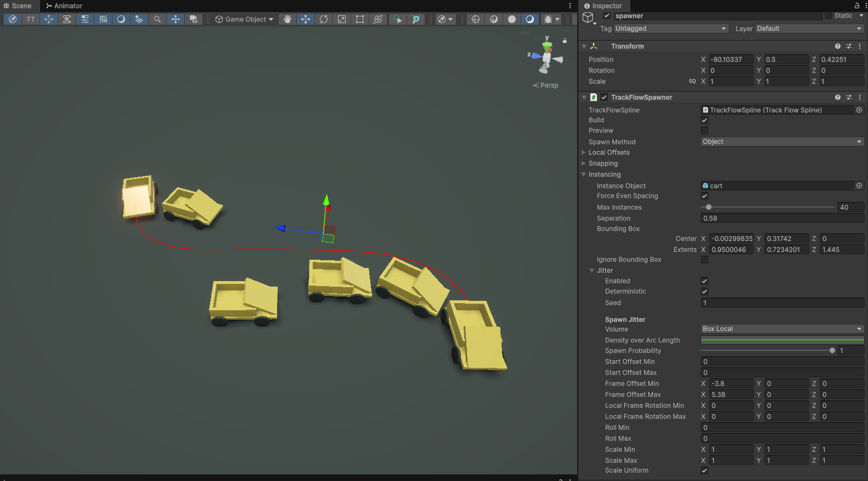Screen dimensions: 868x481
Task: Uncheck Force Even Spacing
Action: (x=704, y=196)
